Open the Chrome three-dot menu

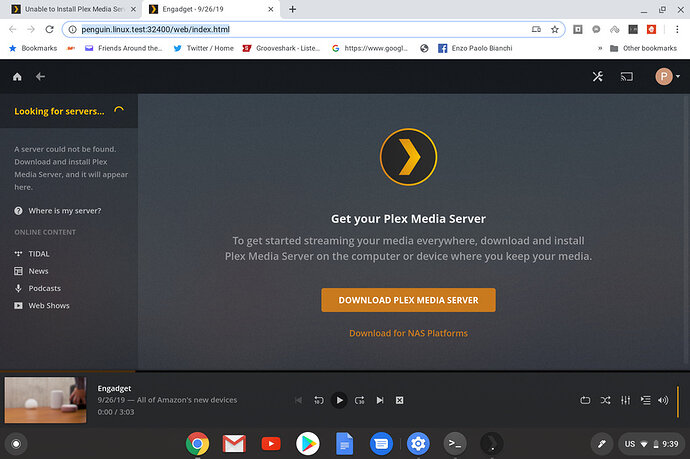[x=677, y=29]
